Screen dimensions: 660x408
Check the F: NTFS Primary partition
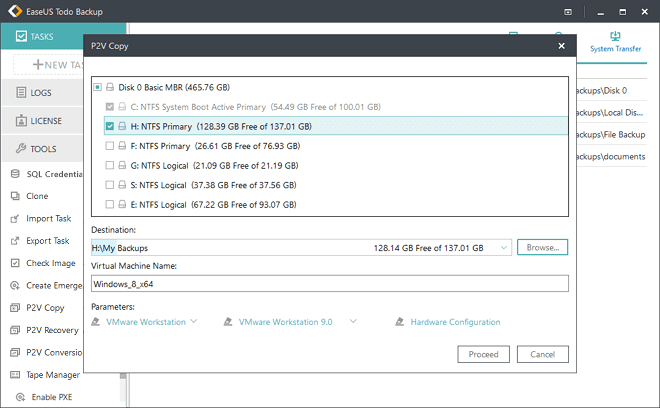click(110, 146)
